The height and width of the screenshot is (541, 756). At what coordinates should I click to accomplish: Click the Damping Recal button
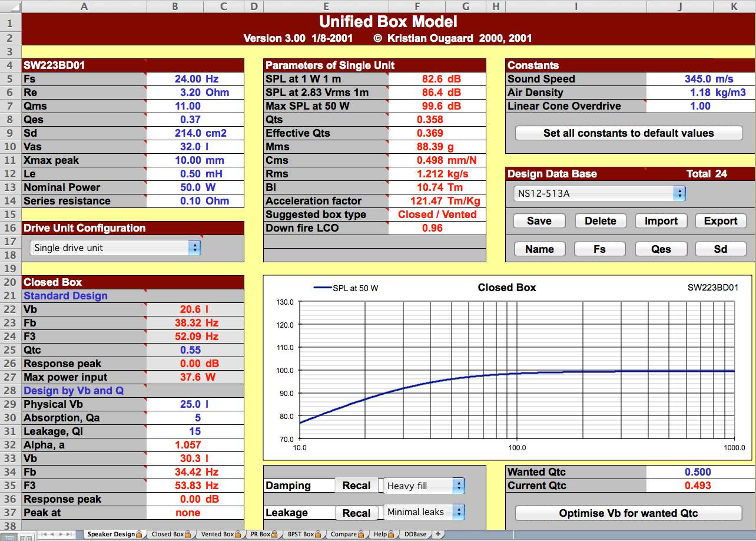pos(357,486)
